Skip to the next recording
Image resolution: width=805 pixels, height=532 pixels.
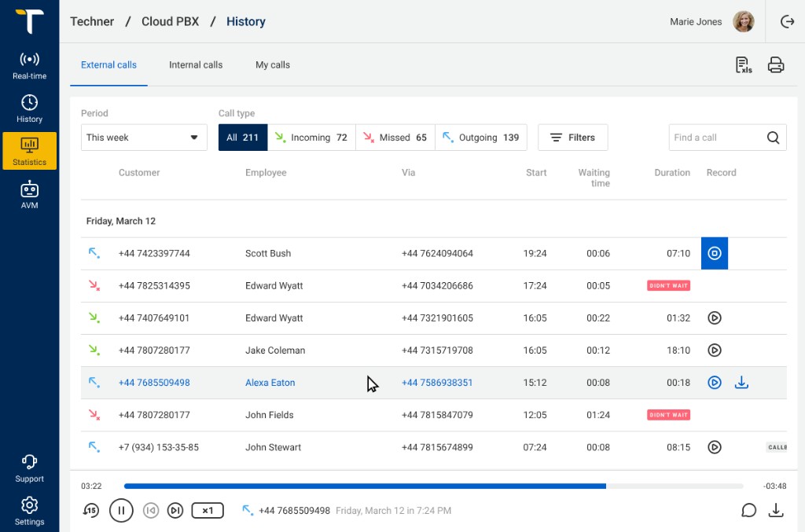point(175,511)
